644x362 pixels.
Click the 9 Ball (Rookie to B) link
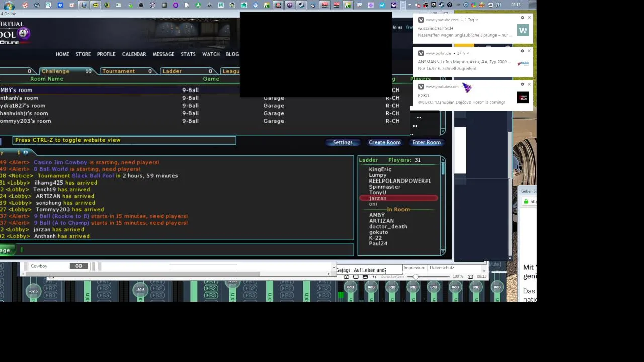[x=61, y=216]
